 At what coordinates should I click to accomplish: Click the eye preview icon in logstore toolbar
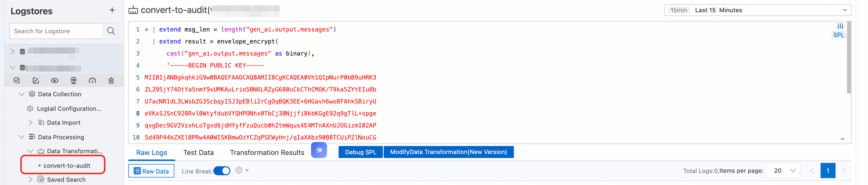55,80
